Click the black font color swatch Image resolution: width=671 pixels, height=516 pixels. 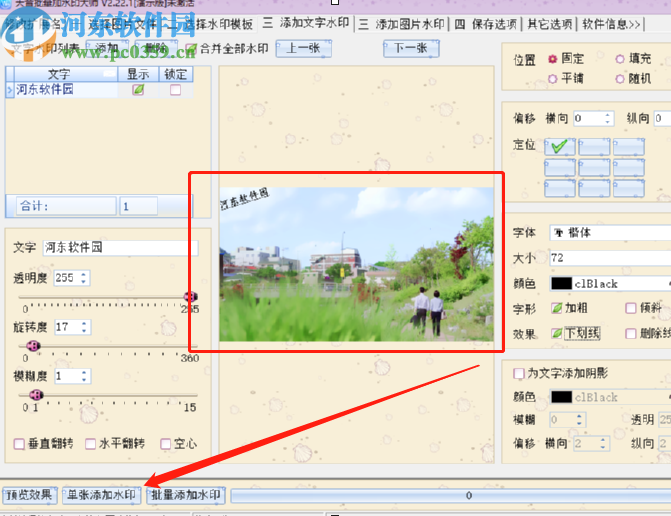tap(561, 284)
